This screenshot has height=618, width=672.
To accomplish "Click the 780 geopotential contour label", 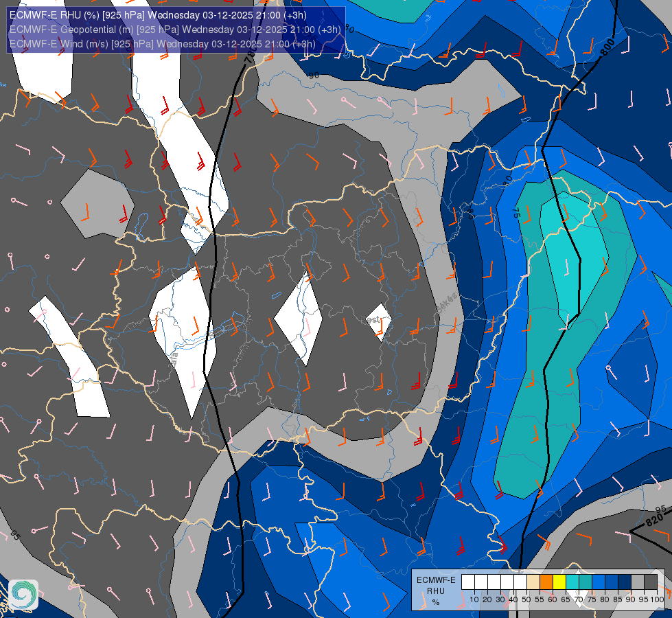I will 251,55.
